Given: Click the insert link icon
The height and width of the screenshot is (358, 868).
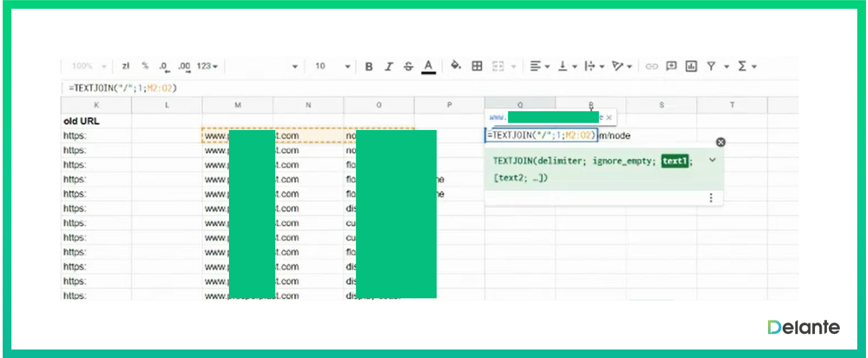Looking at the screenshot, I should [651, 66].
